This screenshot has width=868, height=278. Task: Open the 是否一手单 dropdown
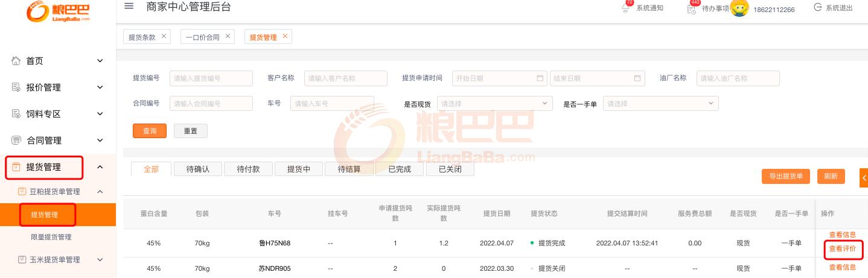(660, 104)
